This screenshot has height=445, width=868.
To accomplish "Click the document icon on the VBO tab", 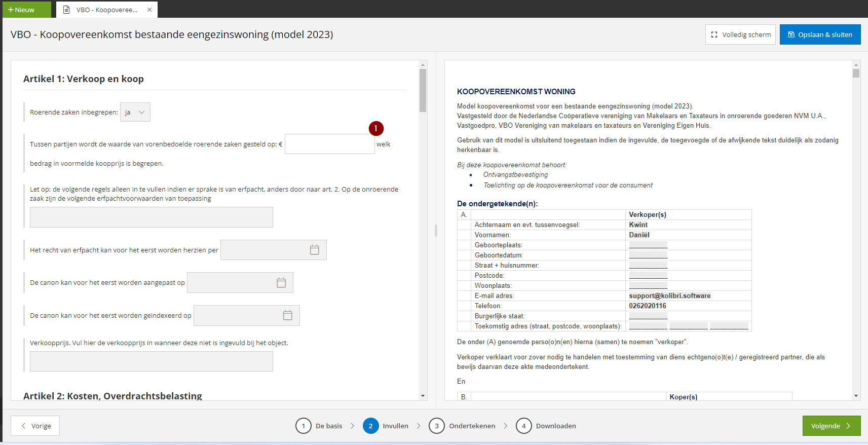I will (x=66, y=10).
